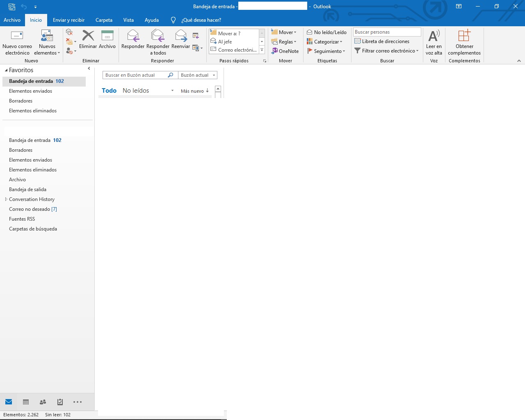Minimize folder pane with arrow
Image resolution: width=525 pixels, height=420 pixels.
tap(89, 68)
